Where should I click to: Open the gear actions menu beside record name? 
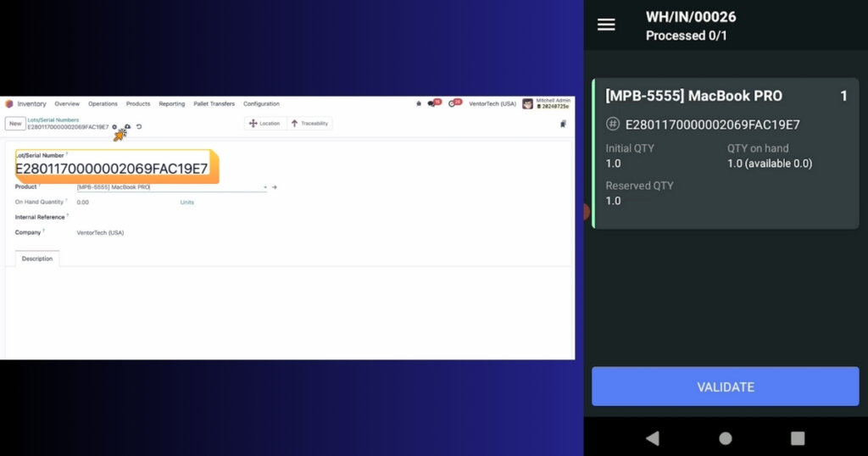tap(115, 127)
